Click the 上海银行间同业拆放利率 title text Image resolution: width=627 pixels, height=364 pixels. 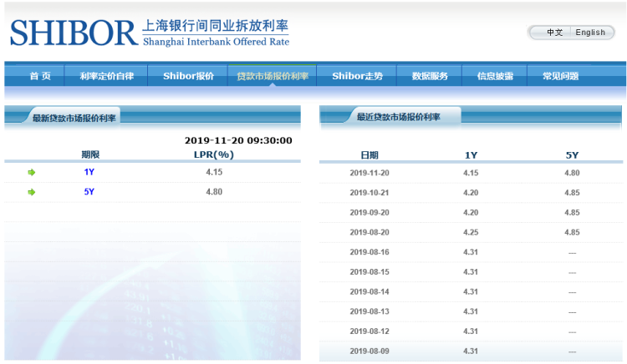point(215,26)
